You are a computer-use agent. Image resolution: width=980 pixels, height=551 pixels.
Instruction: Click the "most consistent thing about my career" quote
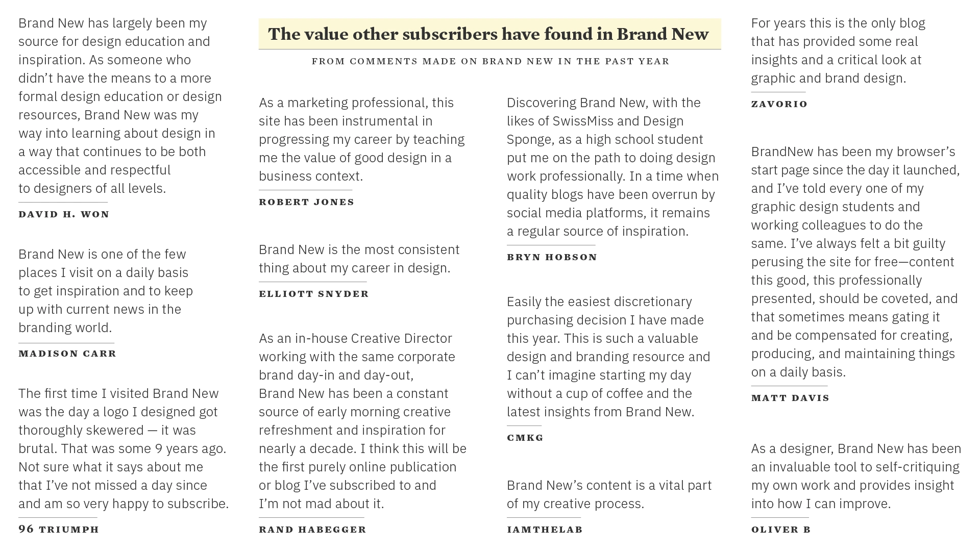click(359, 259)
